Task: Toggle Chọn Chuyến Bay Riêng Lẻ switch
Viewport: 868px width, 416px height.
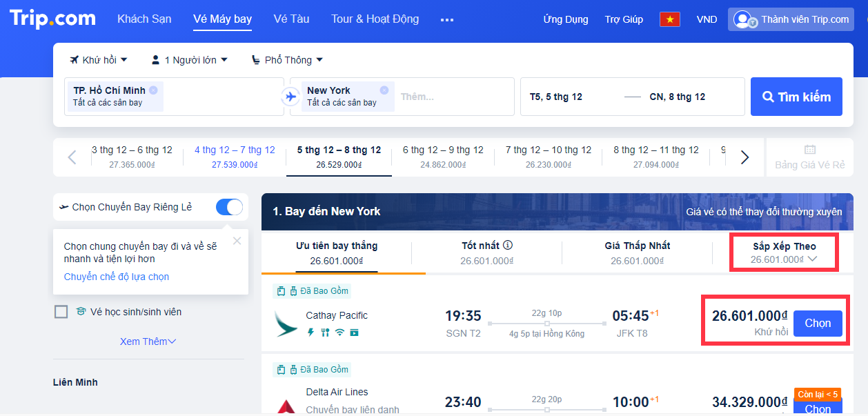Action: coord(230,207)
